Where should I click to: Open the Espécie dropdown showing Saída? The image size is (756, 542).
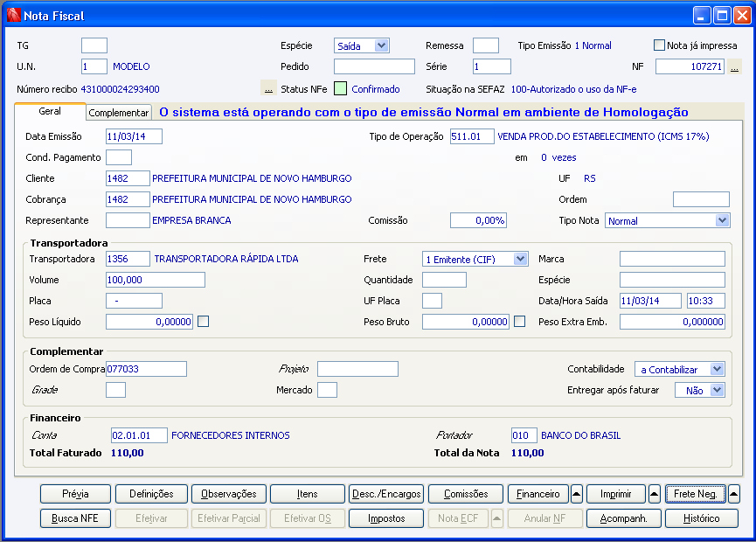point(381,45)
